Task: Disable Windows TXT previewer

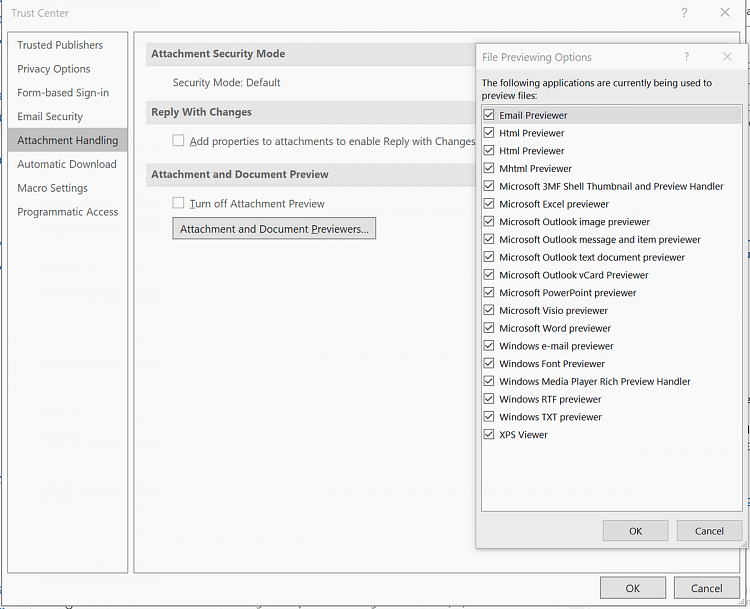Action: pyautogui.click(x=489, y=416)
